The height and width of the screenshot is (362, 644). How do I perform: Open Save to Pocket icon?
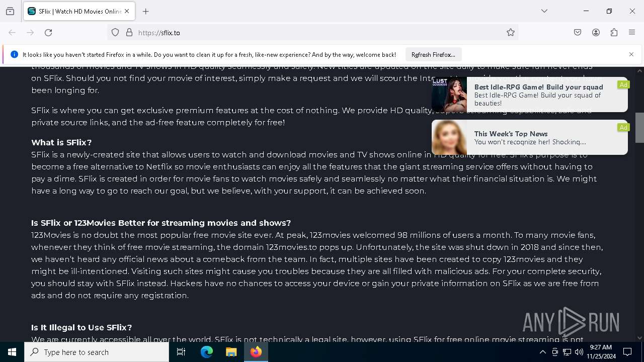(578, 33)
